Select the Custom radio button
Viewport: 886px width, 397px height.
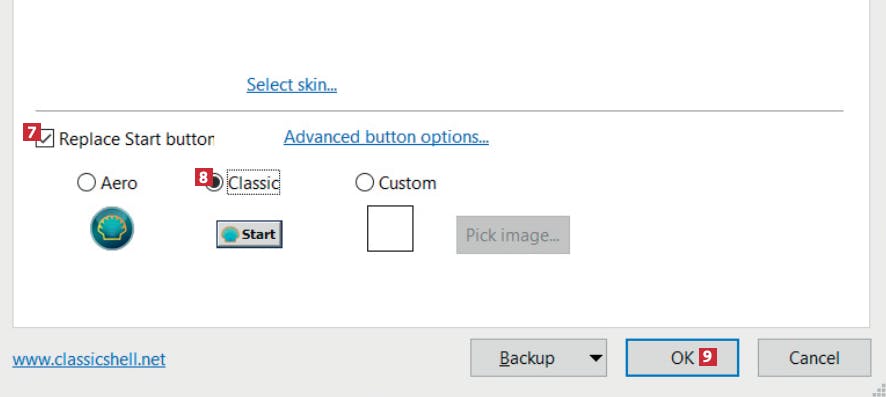click(364, 182)
